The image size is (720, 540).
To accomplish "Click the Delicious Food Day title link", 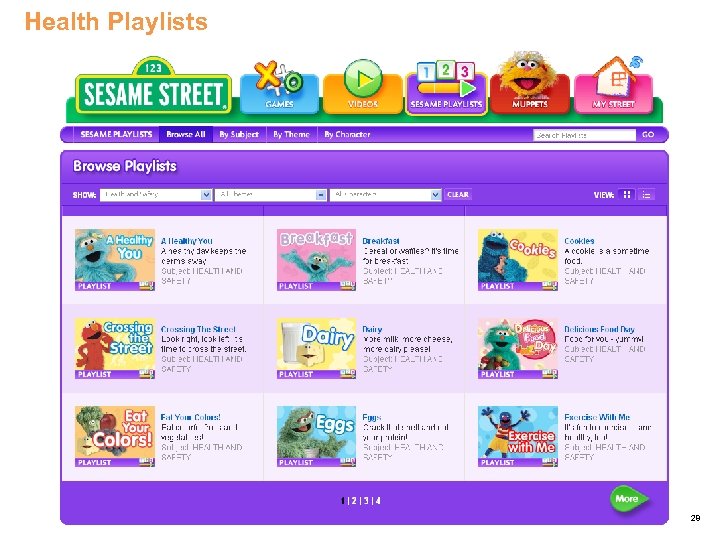I will coord(599,329).
